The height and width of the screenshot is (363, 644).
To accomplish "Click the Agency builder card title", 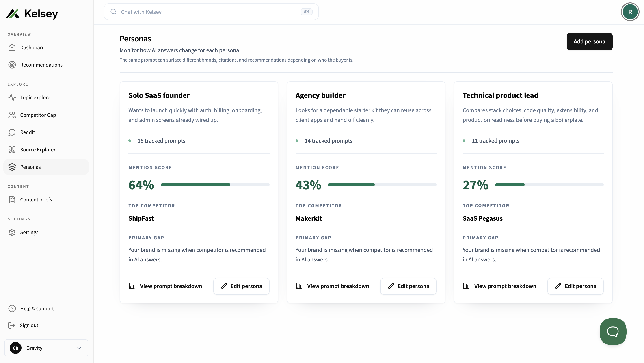I will pos(320,95).
